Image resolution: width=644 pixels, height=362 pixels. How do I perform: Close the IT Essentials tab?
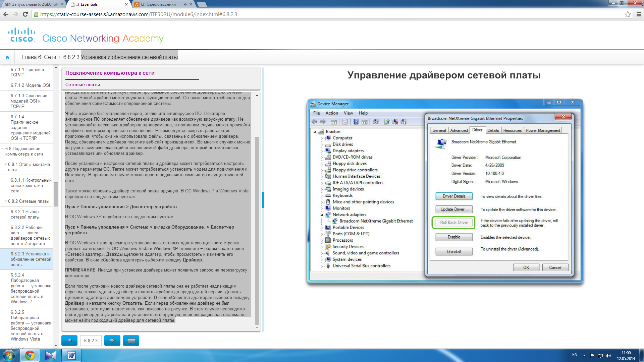coord(126,4)
